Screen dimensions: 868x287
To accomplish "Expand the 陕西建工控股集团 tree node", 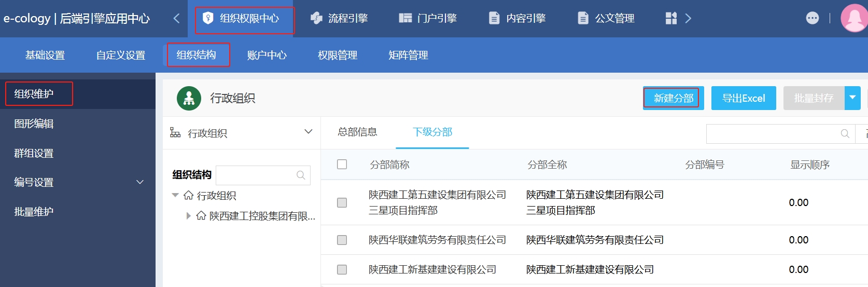I will (x=188, y=216).
